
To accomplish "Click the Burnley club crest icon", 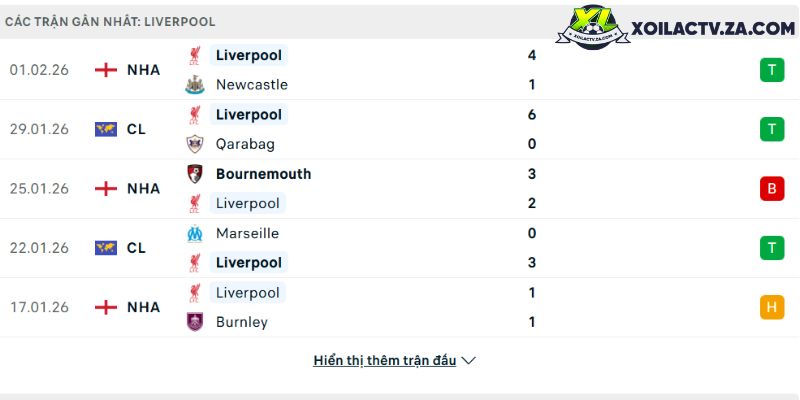I will (x=194, y=322).
